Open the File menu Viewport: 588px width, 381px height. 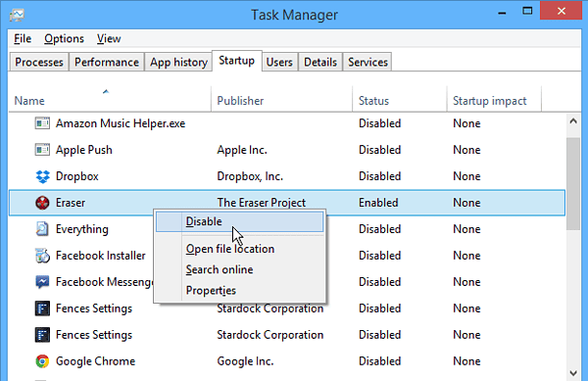[x=23, y=38]
